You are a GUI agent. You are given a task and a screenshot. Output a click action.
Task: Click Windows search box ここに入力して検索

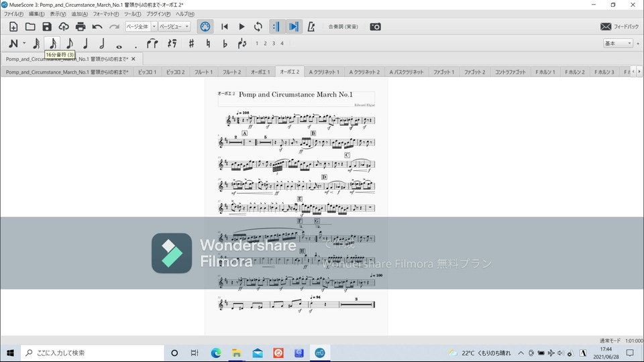tap(93, 353)
